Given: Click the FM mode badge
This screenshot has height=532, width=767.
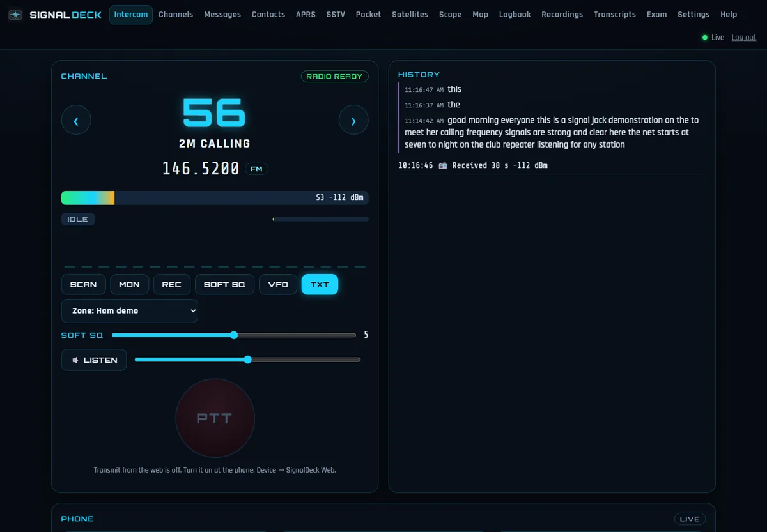Looking at the screenshot, I should point(256,169).
